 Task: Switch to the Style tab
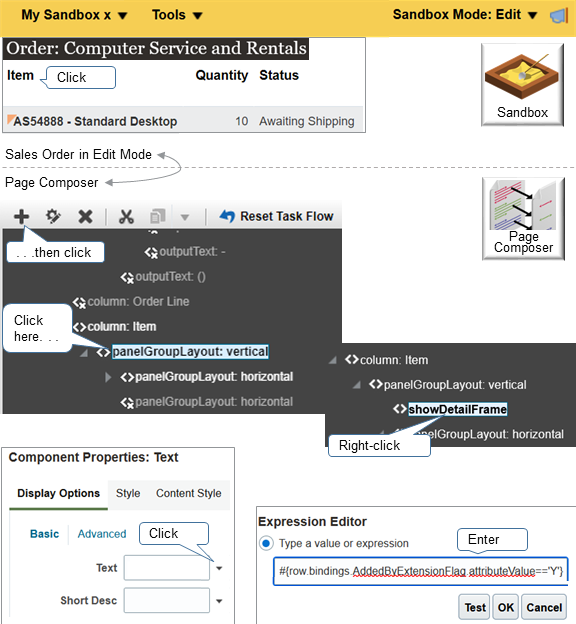[x=128, y=493]
